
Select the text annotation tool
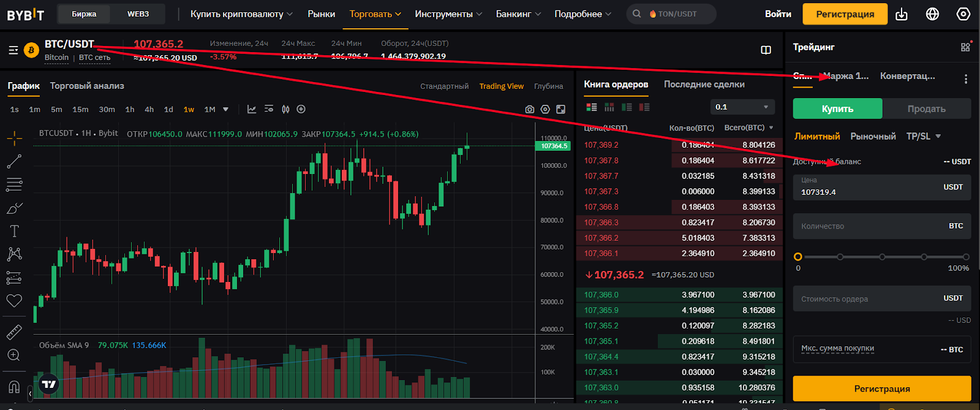pos(14,231)
